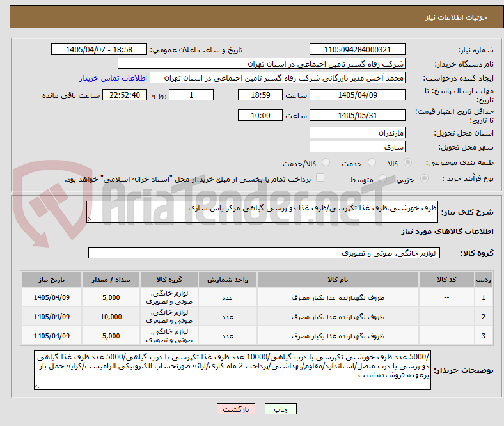Click the توضیحات خریدار text box
Image resolution: width=504 pixels, height=426 pixels.
pyautogui.click(x=232, y=370)
